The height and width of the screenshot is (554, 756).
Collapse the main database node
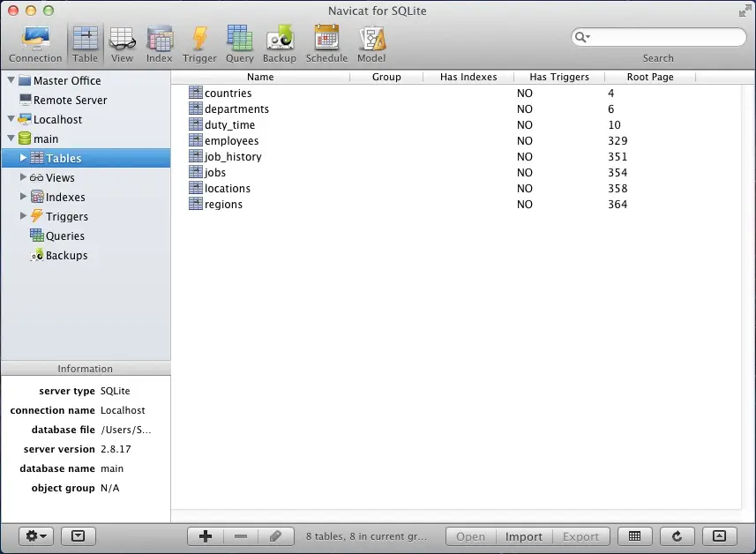[x=11, y=138]
